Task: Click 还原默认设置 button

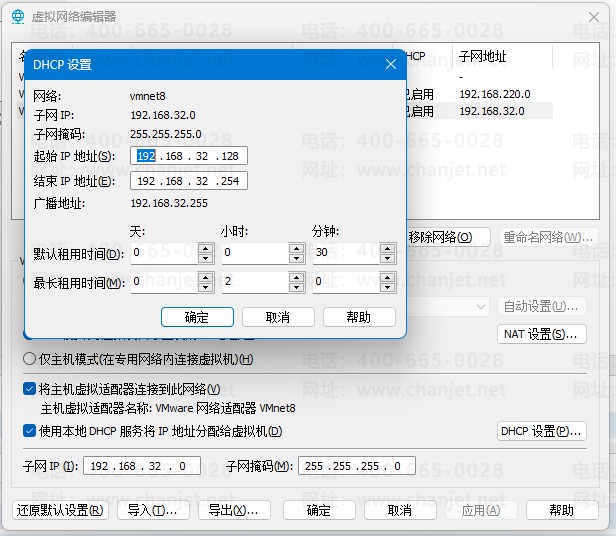Action: pyautogui.click(x=60, y=510)
